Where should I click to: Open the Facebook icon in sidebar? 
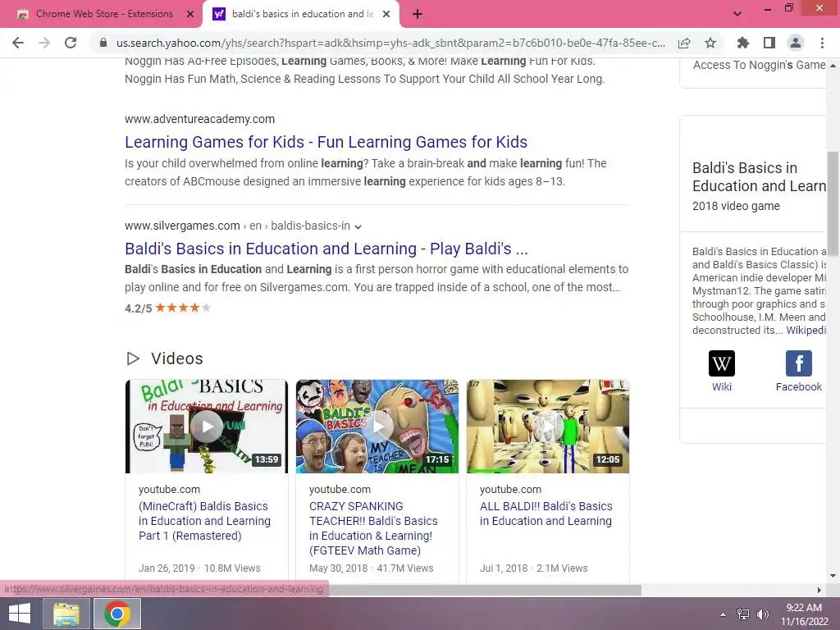coord(799,363)
